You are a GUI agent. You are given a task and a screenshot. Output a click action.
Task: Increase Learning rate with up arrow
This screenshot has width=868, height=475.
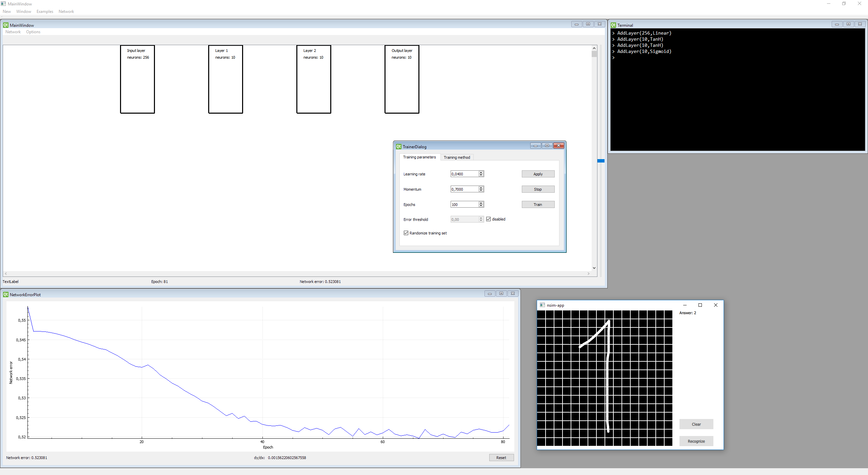pyautogui.click(x=481, y=172)
